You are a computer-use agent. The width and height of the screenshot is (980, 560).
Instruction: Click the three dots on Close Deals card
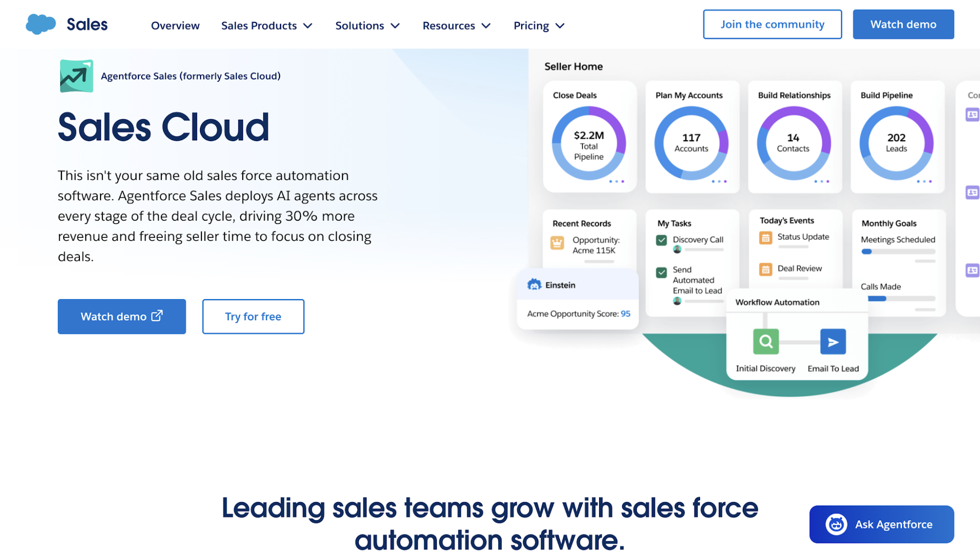617,181
